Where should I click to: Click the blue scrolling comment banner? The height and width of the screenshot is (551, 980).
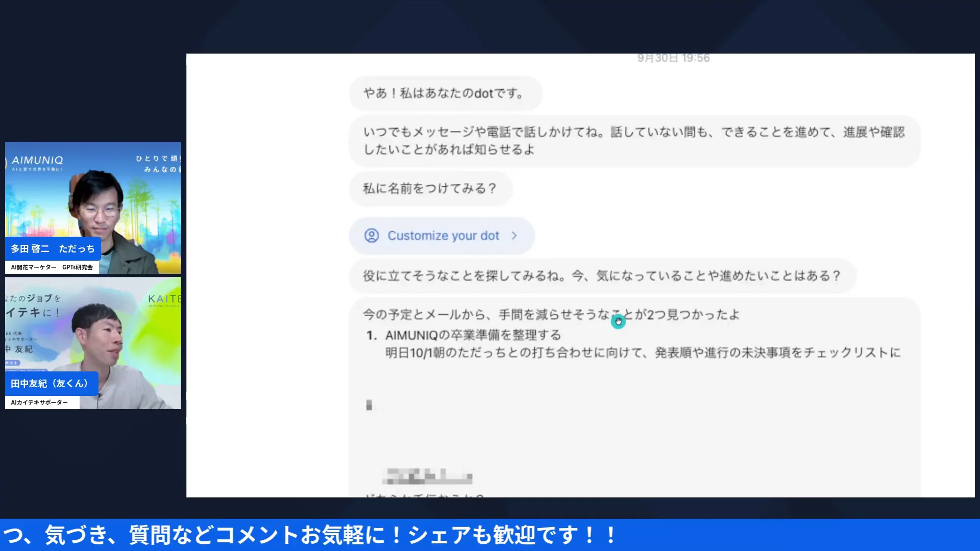(490, 535)
